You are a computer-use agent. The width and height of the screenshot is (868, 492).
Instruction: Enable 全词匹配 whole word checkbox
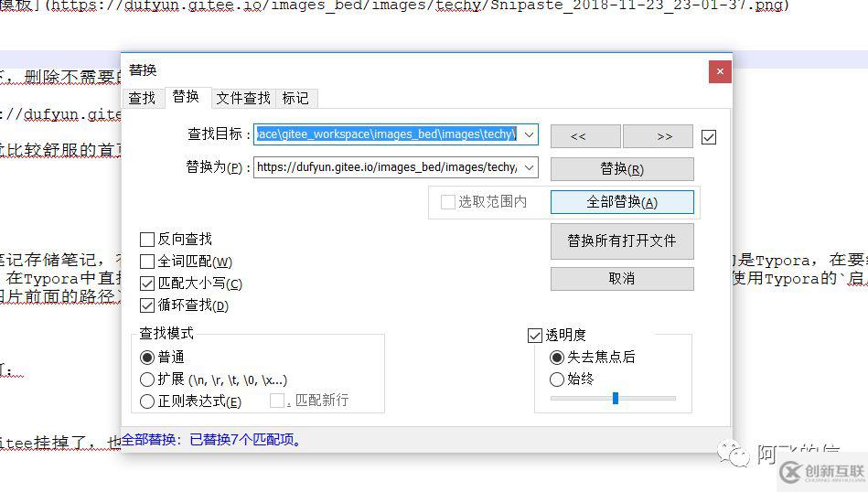(147, 262)
